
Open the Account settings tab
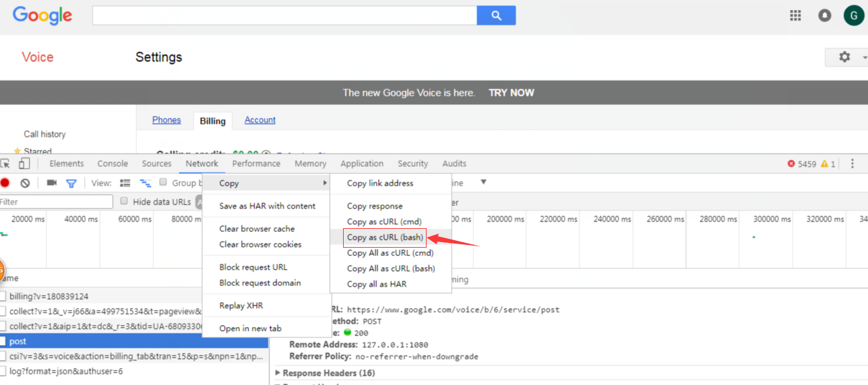pyautogui.click(x=260, y=120)
